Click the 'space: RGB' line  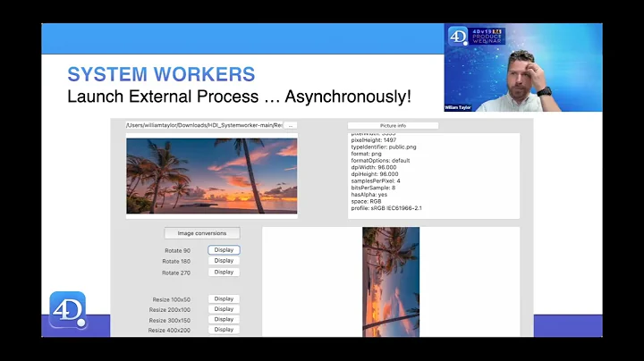[366, 201]
